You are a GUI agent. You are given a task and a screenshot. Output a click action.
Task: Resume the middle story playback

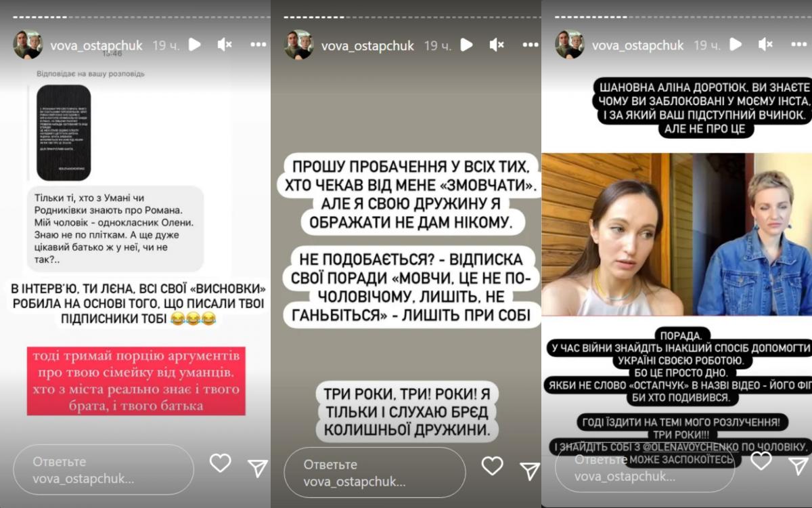tap(466, 45)
